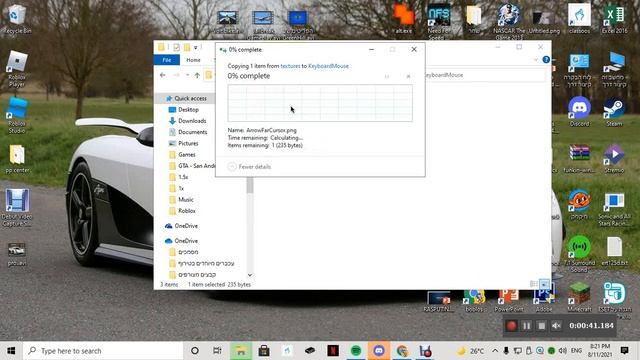This screenshot has height=360, width=640.
Task: Open Netflix from the taskbar
Action: click(333, 351)
